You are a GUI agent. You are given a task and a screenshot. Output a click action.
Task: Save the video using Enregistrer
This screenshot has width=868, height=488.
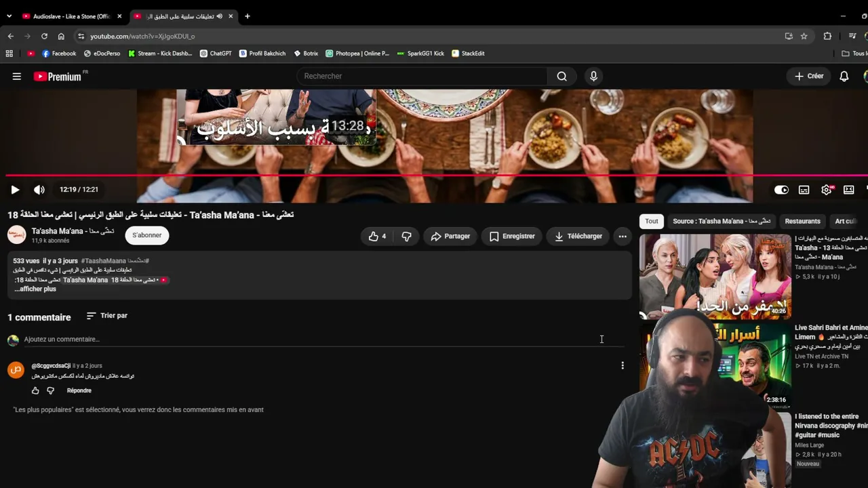pos(512,236)
